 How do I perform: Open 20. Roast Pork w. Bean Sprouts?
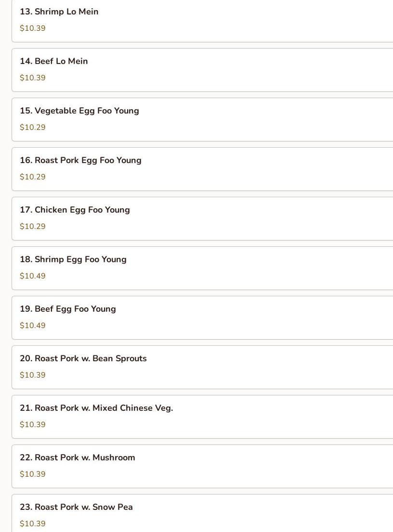tap(202, 367)
